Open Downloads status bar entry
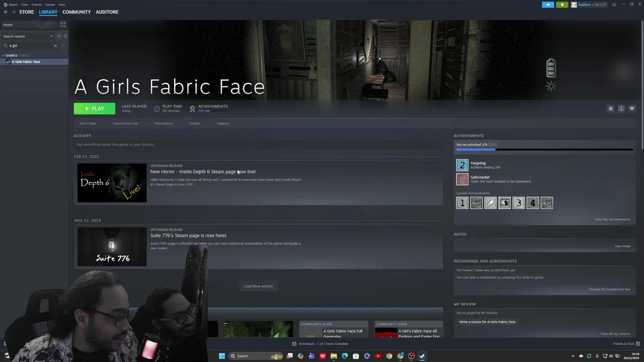This screenshot has width=644, height=362. coord(320,344)
